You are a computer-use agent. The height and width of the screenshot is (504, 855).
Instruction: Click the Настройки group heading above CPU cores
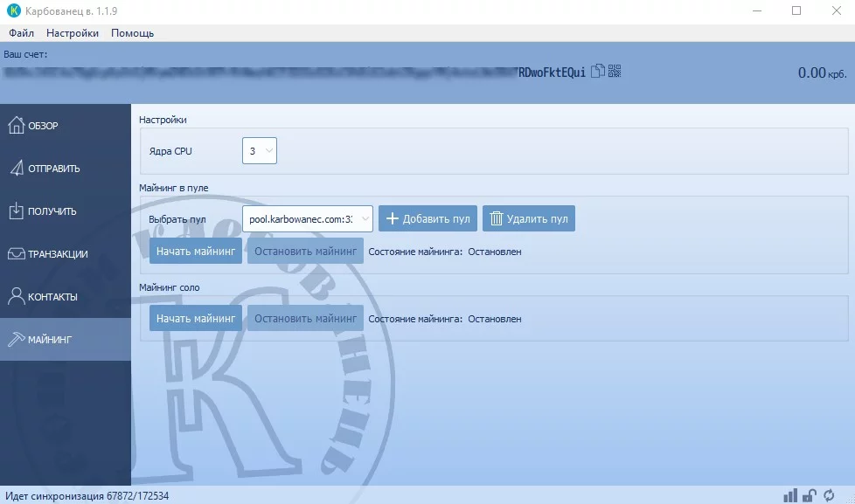click(163, 120)
